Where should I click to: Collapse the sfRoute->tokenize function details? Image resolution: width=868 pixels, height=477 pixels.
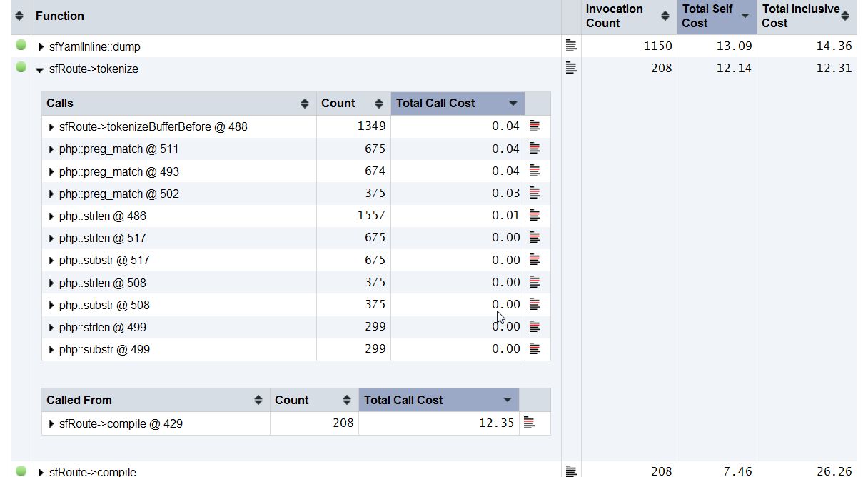pos(40,70)
